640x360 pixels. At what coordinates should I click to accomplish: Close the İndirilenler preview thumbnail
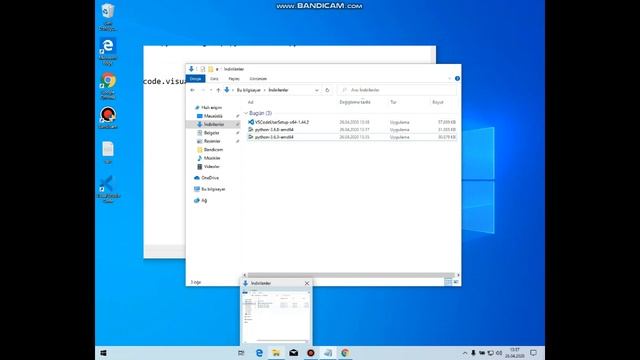(307, 283)
